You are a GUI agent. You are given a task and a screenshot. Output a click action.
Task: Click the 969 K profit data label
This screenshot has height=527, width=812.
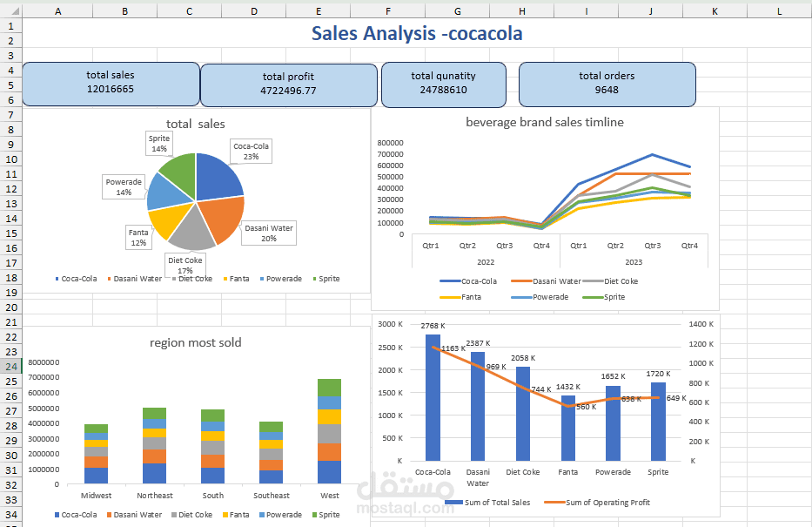click(x=496, y=367)
